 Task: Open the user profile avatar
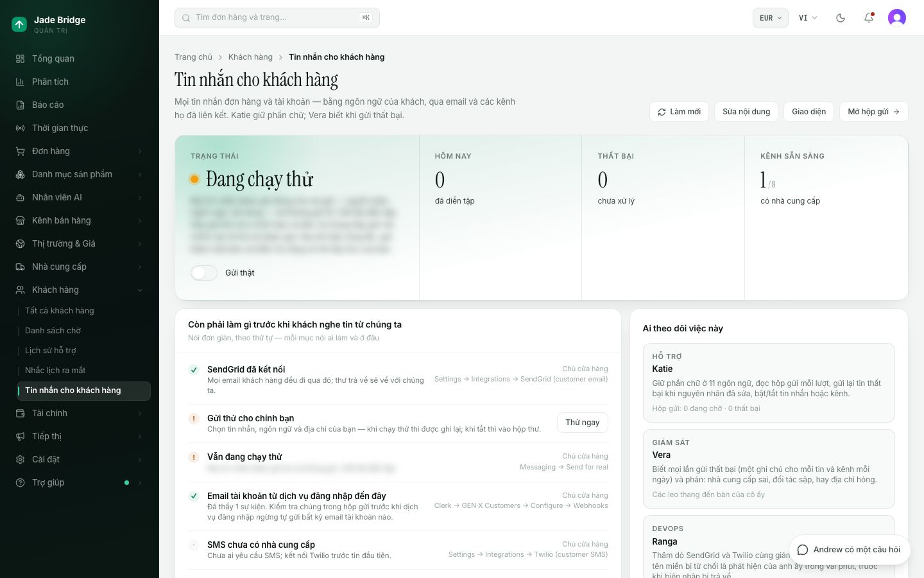(897, 18)
